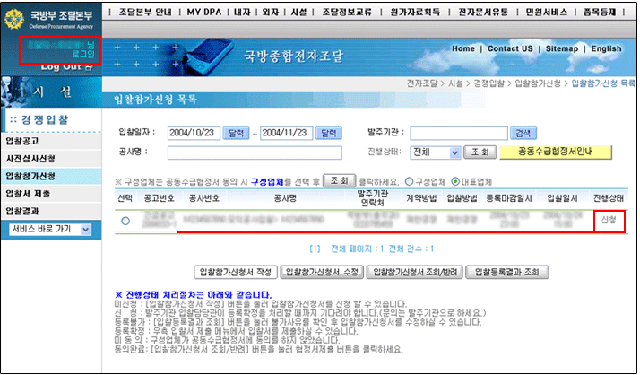Select the 대표업체 radio button
Viewport: 640px width, 375px height.
pos(456,182)
